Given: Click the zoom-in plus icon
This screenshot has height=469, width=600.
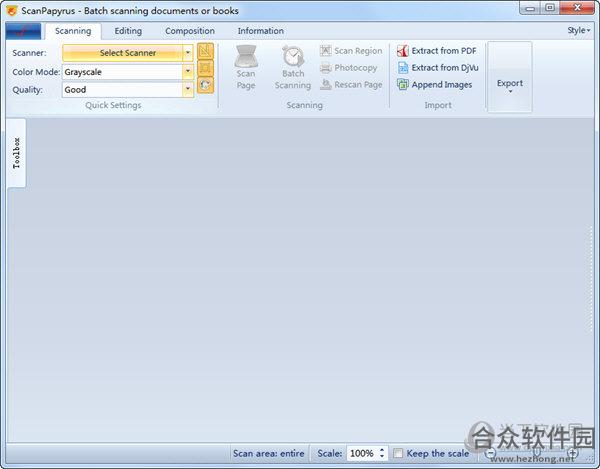Looking at the screenshot, I should 572,454.
